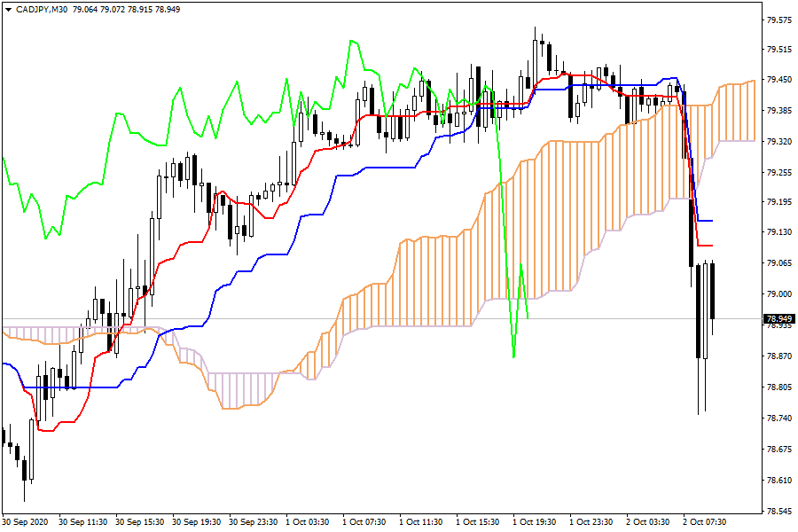
Task: Click the current price label 78.949
Action: 778,318
